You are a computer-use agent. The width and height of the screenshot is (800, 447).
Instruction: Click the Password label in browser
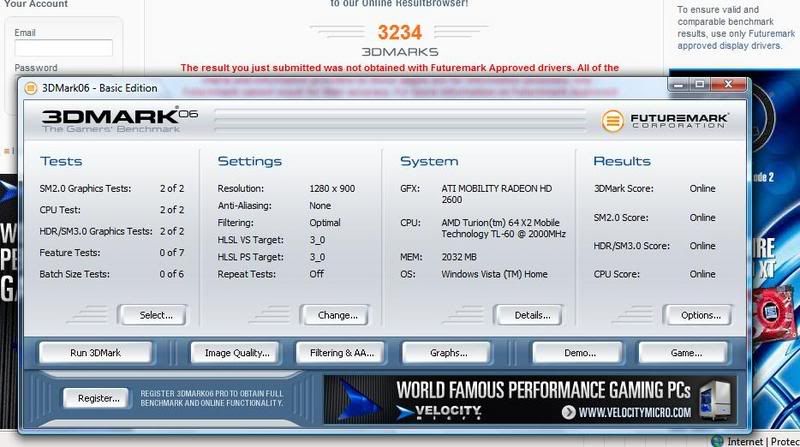tap(36, 67)
